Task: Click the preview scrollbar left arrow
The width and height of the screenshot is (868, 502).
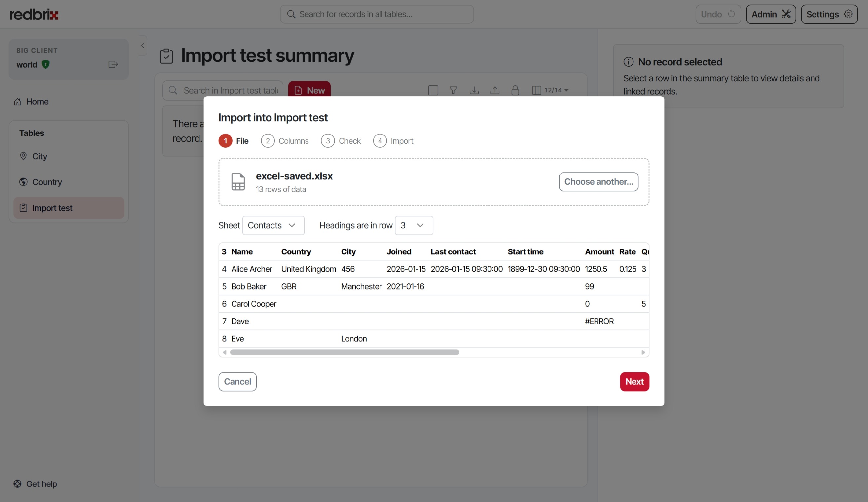Action: pyautogui.click(x=225, y=352)
